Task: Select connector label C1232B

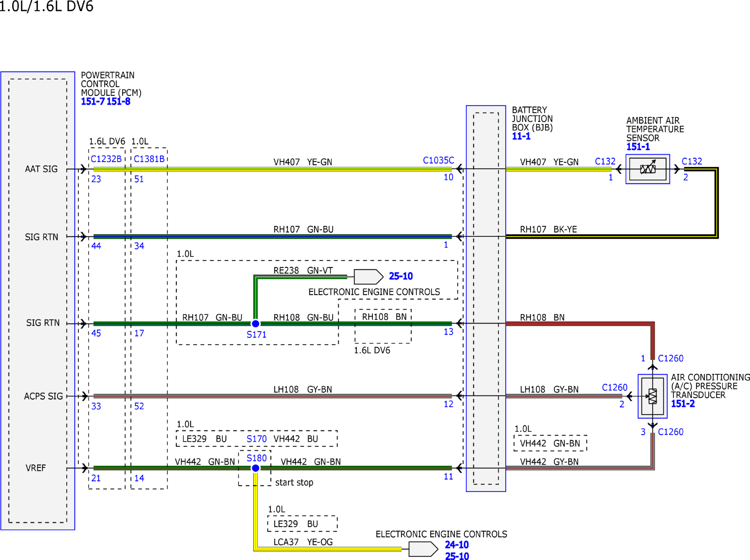Action: [x=106, y=159]
